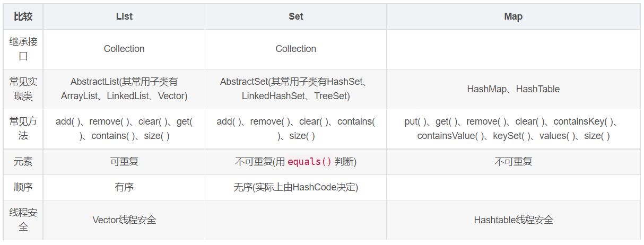Click the 线程安全 row label
Viewport: 644px width, 245px height.
point(23,220)
